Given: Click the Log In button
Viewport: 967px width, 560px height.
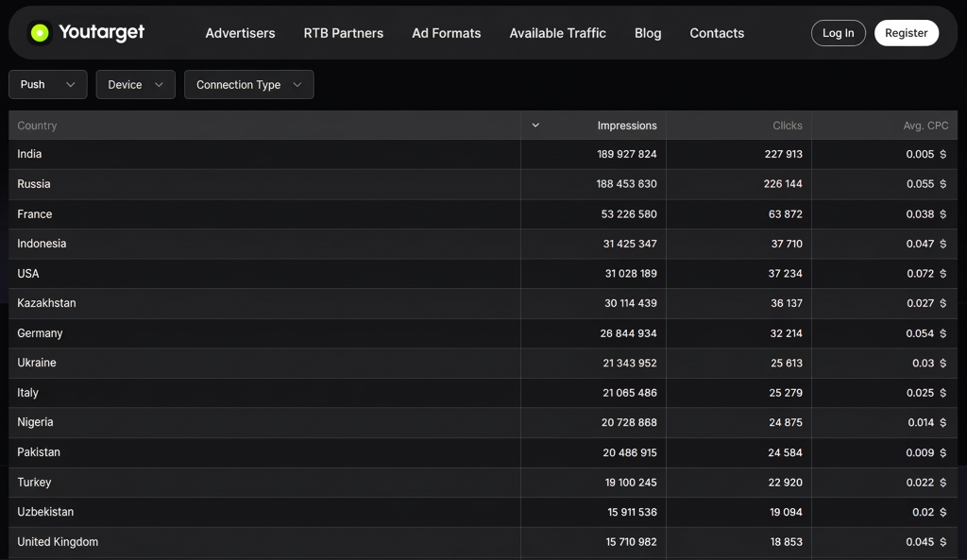Looking at the screenshot, I should pyautogui.click(x=839, y=33).
